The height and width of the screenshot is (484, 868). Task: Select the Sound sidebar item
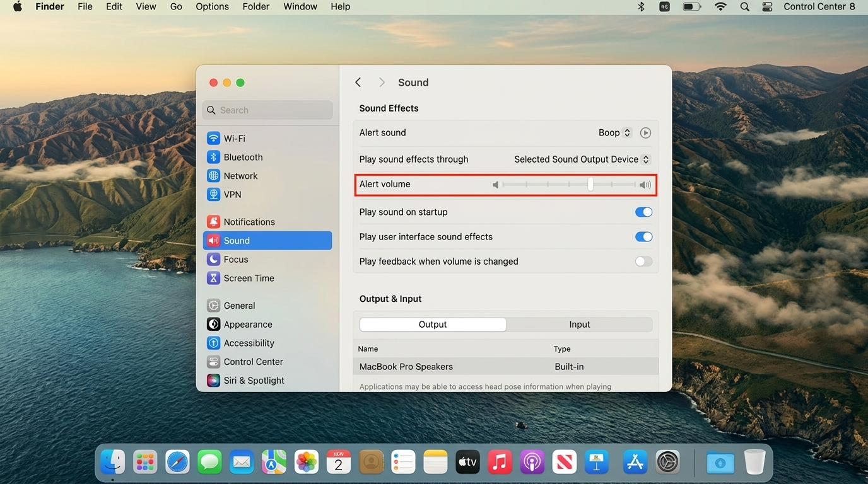(x=267, y=241)
